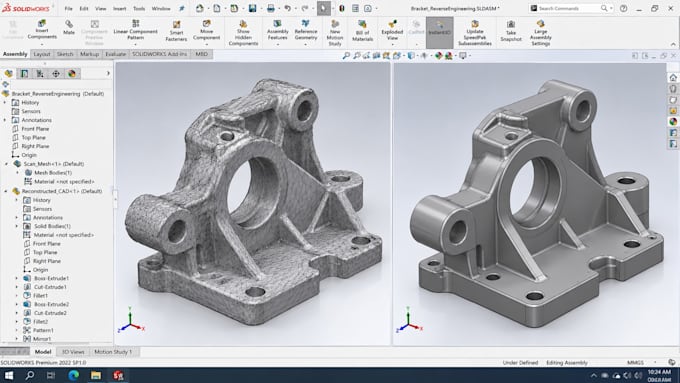
Task: Open Windows Start menu
Action: 9,375
